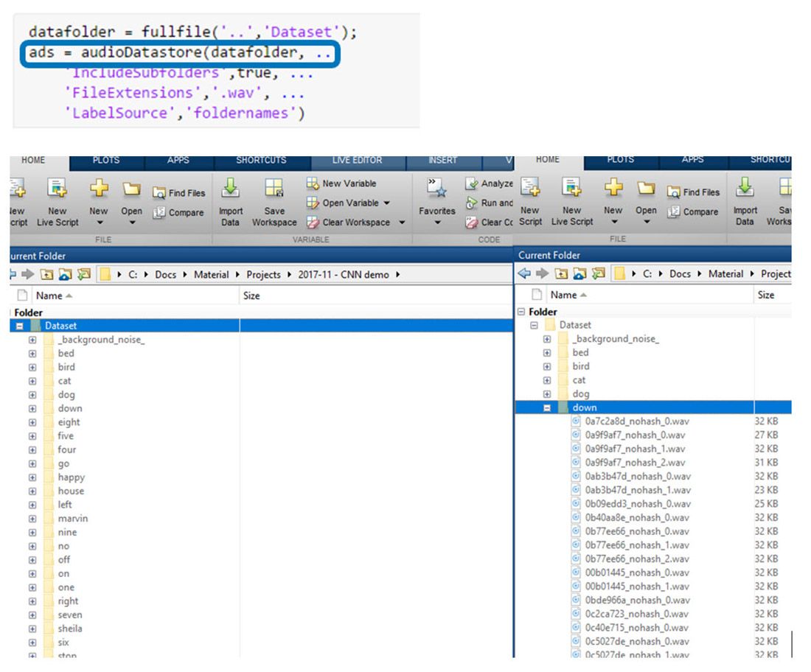Screen dimensions: 811x672
Task: Click Save Workspace icon in left toolbar
Action: (274, 190)
